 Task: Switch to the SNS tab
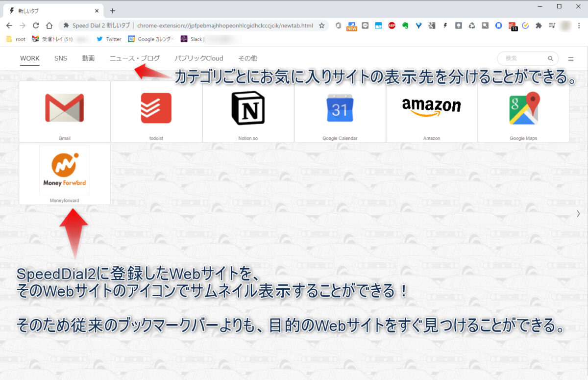pyautogui.click(x=61, y=58)
